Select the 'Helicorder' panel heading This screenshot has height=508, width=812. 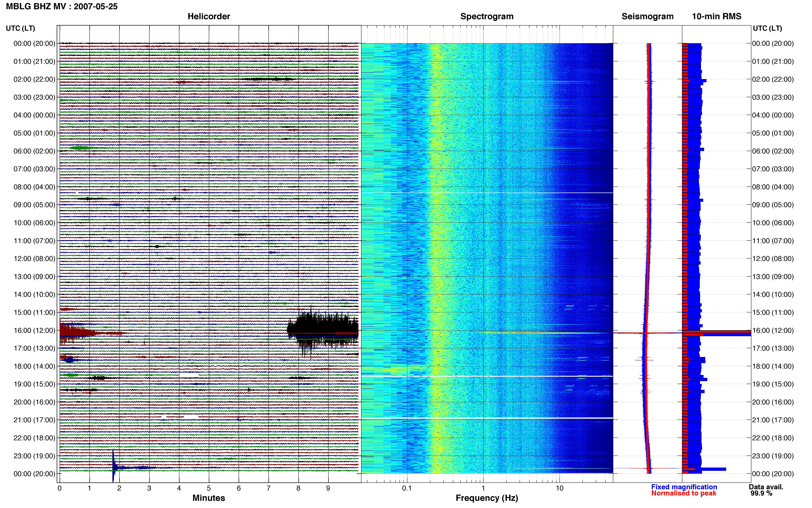(209, 16)
